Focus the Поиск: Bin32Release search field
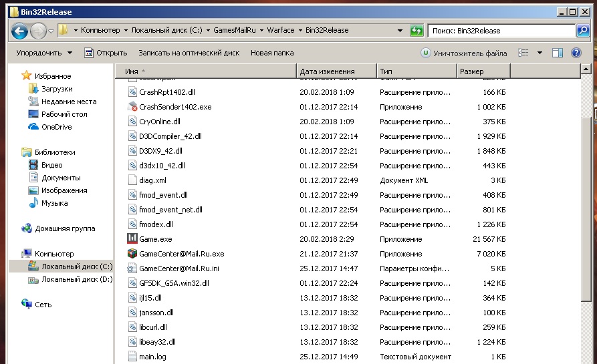Screen dimensions: 597x364 point(501,31)
